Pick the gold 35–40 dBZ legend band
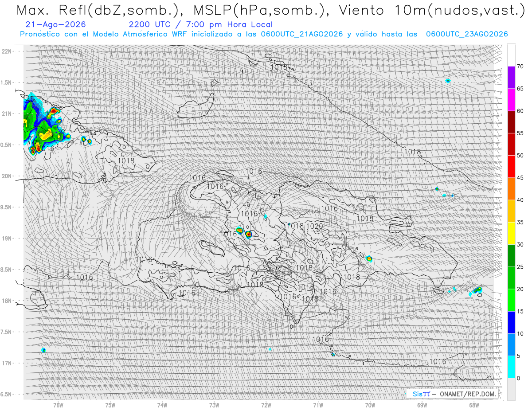The height and width of the screenshot is (411, 532). click(511, 211)
